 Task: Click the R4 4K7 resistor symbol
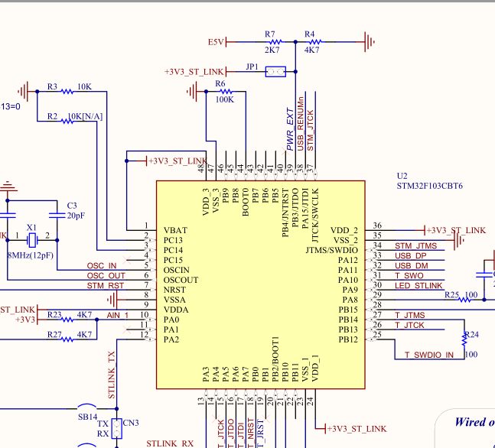pyautogui.click(x=315, y=41)
